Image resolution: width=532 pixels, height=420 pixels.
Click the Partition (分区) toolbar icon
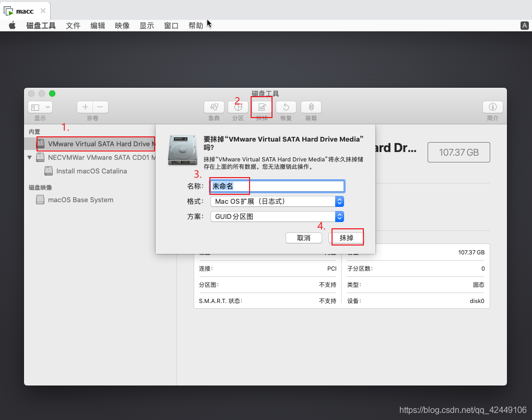[238, 107]
